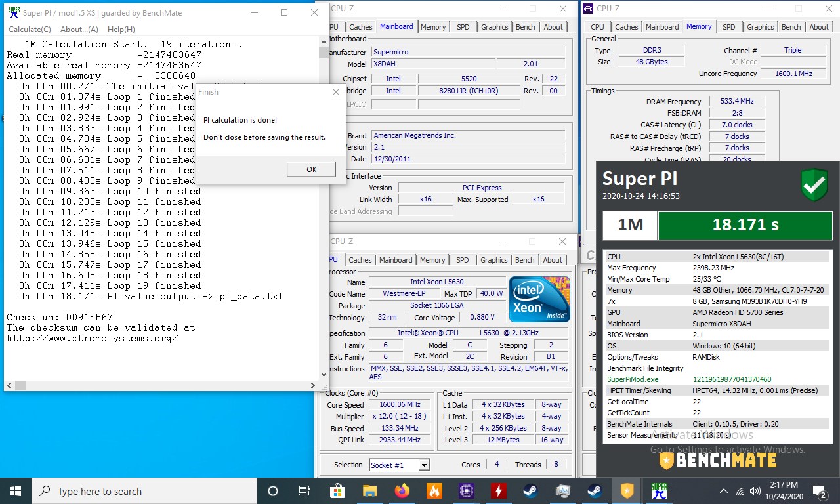840x504 pixels.
Task: Click the Super PI scrollbar down arrow
Action: [324, 375]
